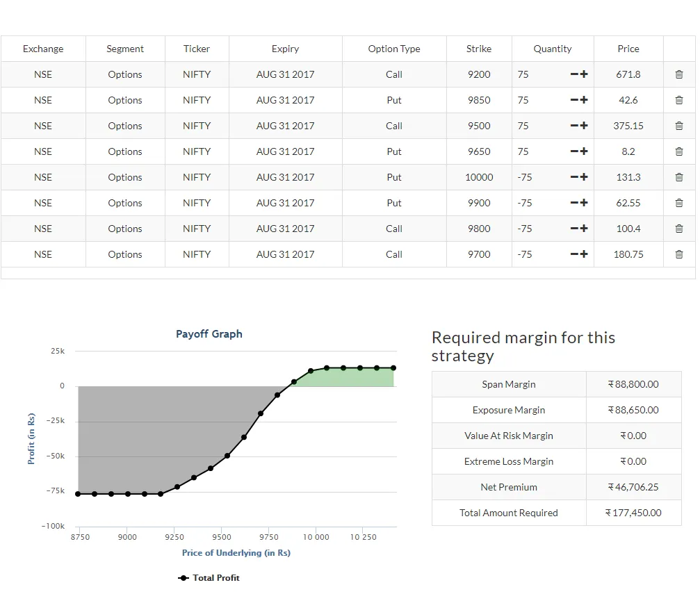Delete the 9700 Call option row

point(679,254)
